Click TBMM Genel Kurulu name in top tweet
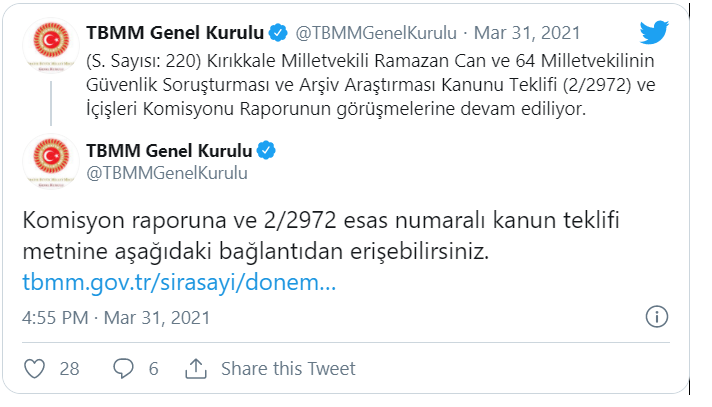 pos(175,33)
